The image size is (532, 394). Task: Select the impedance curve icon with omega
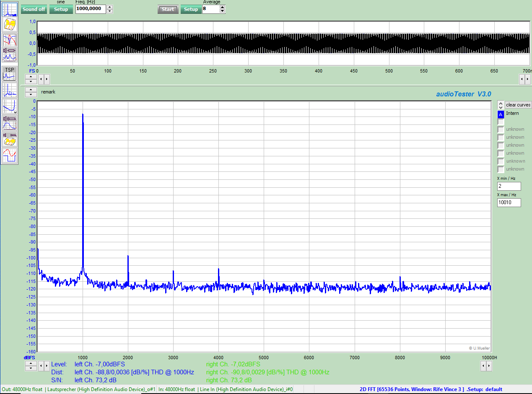point(10,106)
